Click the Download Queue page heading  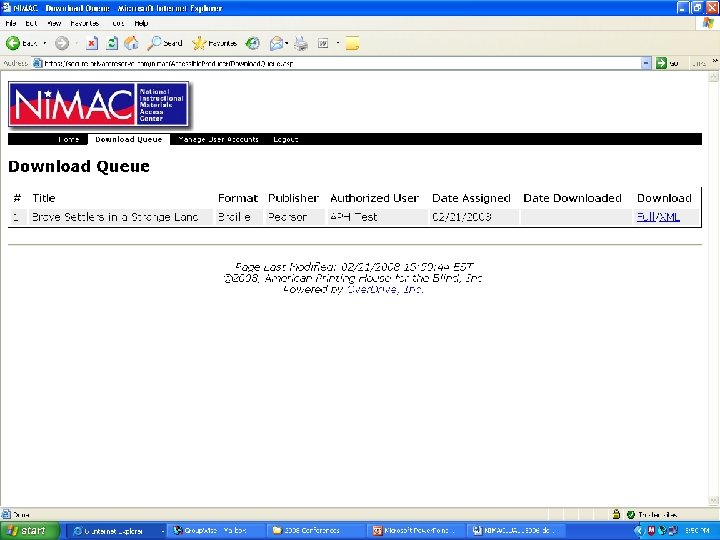79,166
